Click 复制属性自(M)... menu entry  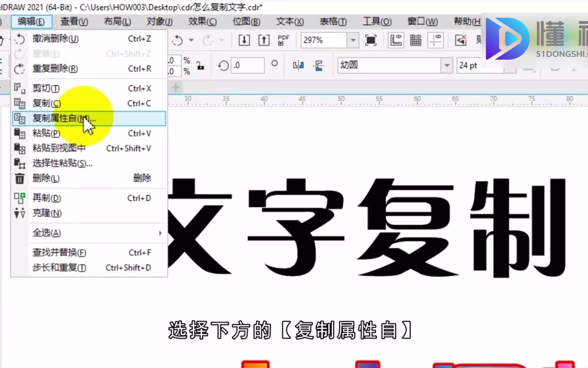pyautogui.click(x=89, y=119)
